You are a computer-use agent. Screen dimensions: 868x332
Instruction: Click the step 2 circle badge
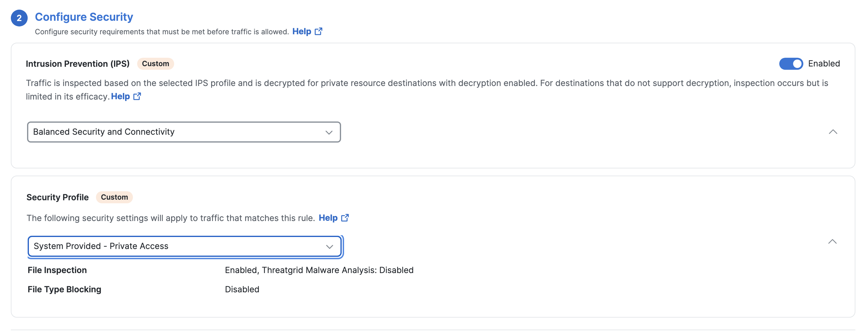point(19,18)
